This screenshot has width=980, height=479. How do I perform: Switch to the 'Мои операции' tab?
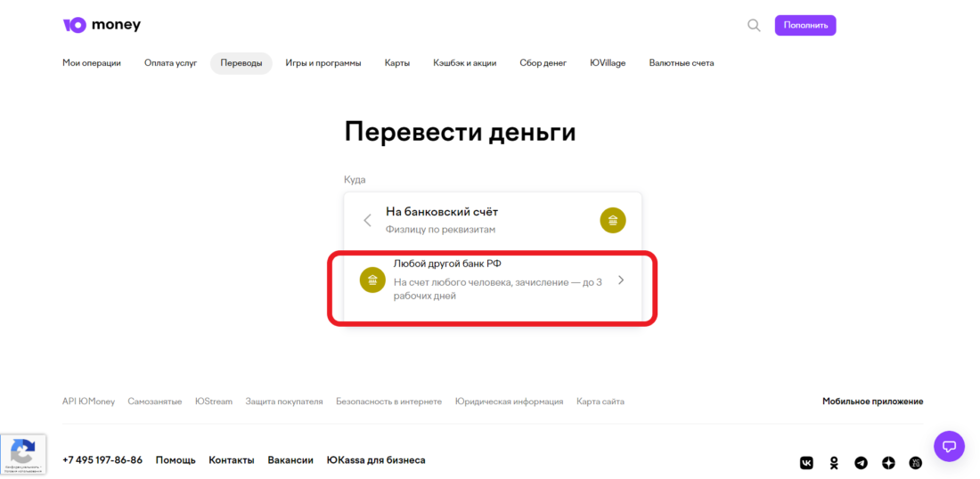[92, 63]
